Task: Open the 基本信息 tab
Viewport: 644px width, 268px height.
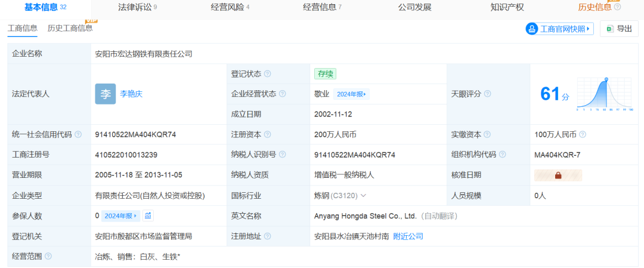Action: 45,7
